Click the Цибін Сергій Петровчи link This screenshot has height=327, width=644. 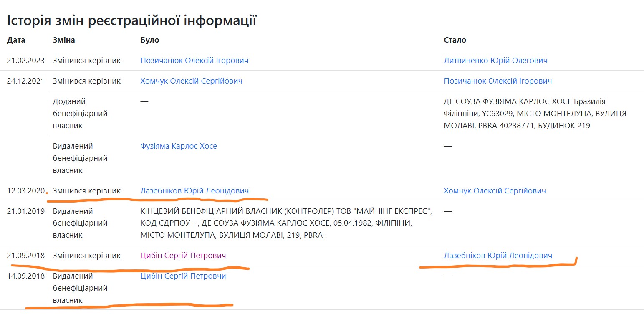tap(183, 276)
